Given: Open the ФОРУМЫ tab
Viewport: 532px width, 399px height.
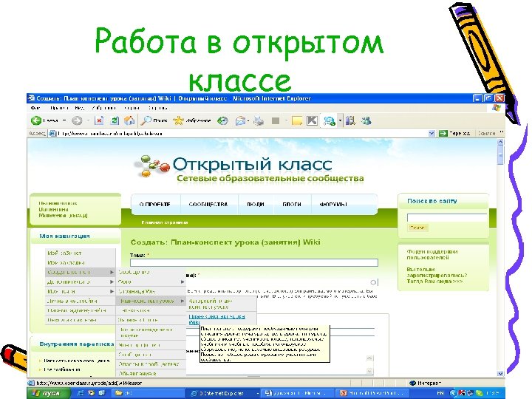Looking at the screenshot, I should coord(333,204).
